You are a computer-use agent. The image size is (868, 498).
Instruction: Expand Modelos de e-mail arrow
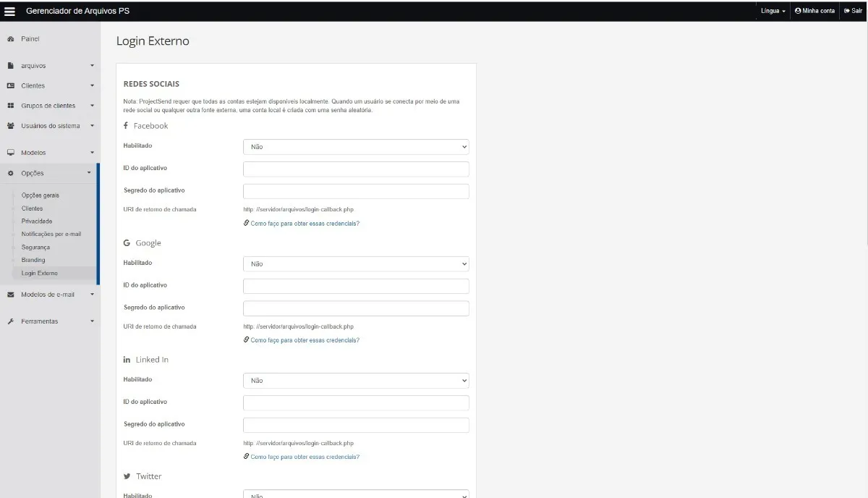click(x=92, y=295)
